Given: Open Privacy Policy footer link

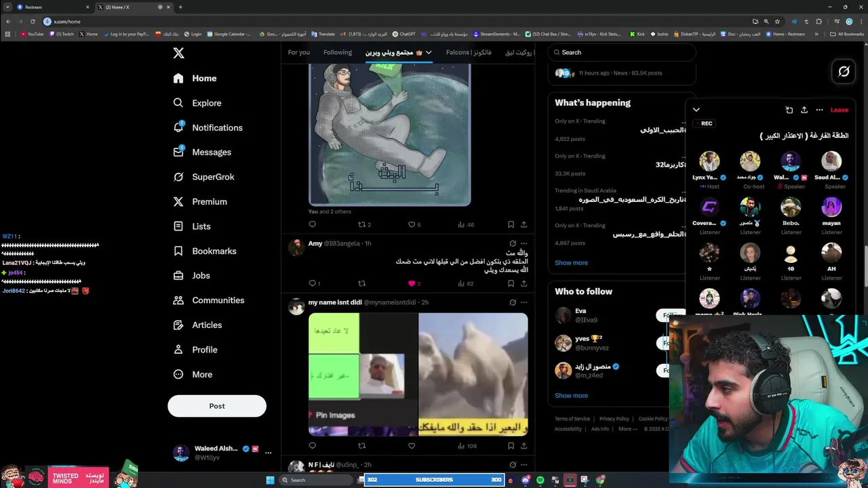Looking at the screenshot, I should pyautogui.click(x=614, y=419).
